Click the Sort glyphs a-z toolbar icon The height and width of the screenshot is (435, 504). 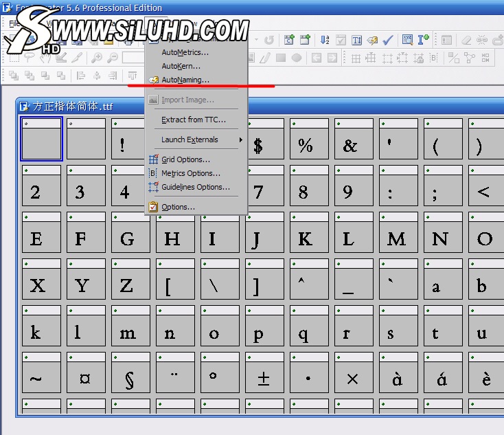(325, 41)
